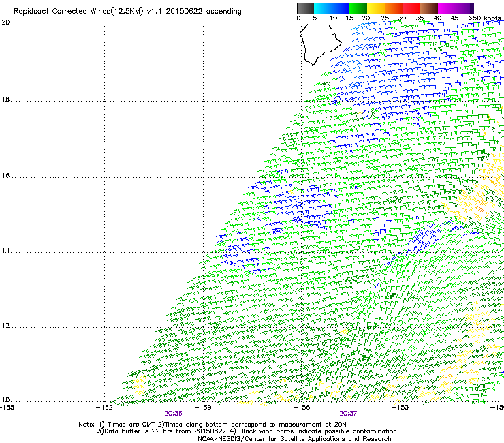
Task: Click the 14 latitude axis label
Action: [x=5, y=251]
